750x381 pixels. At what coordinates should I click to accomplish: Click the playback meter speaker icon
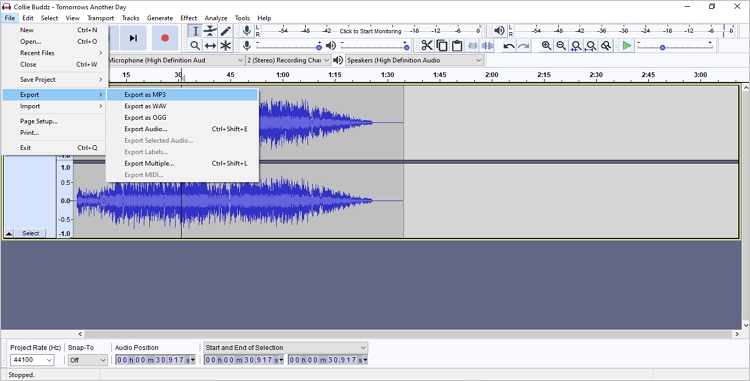click(x=499, y=31)
